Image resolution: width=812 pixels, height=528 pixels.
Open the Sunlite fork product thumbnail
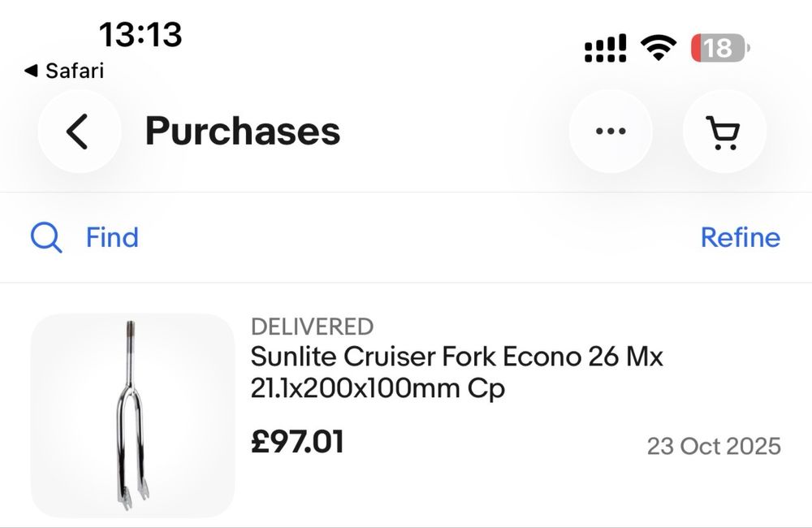pyautogui.click(x=132, y=415)
